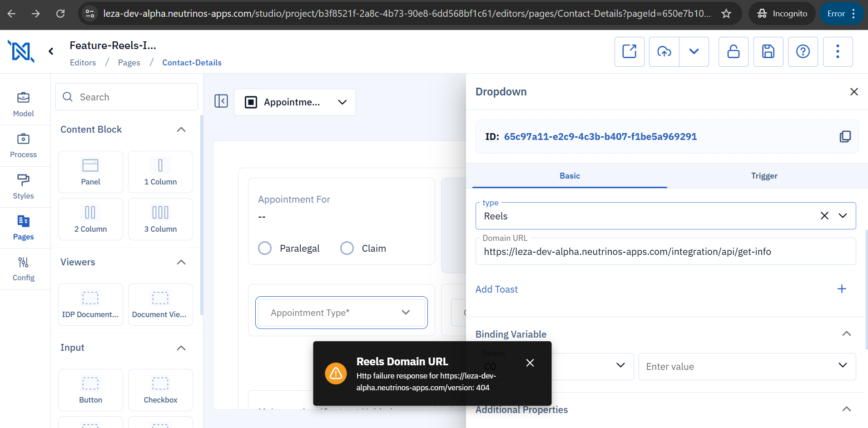Switch to the Trigger tab
Image resolution: width=868 pixels, height=428 pixels.
(764, 176)
